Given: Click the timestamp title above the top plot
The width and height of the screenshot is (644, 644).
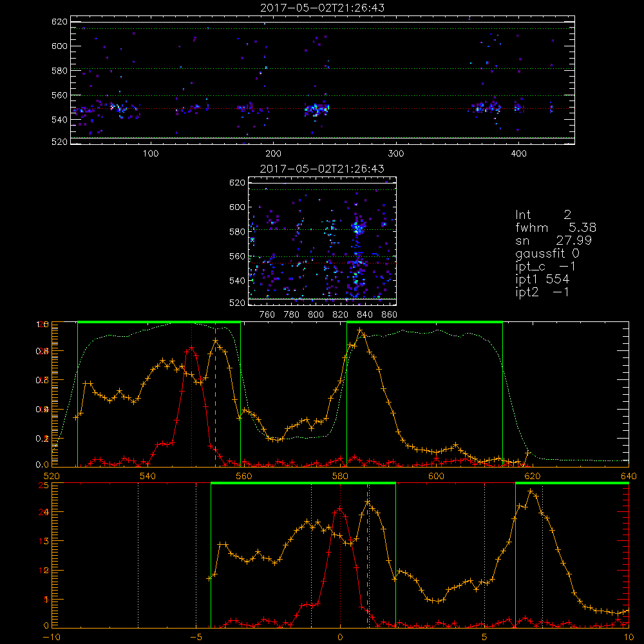Looking at the screenshot, I should click(323, 8).
